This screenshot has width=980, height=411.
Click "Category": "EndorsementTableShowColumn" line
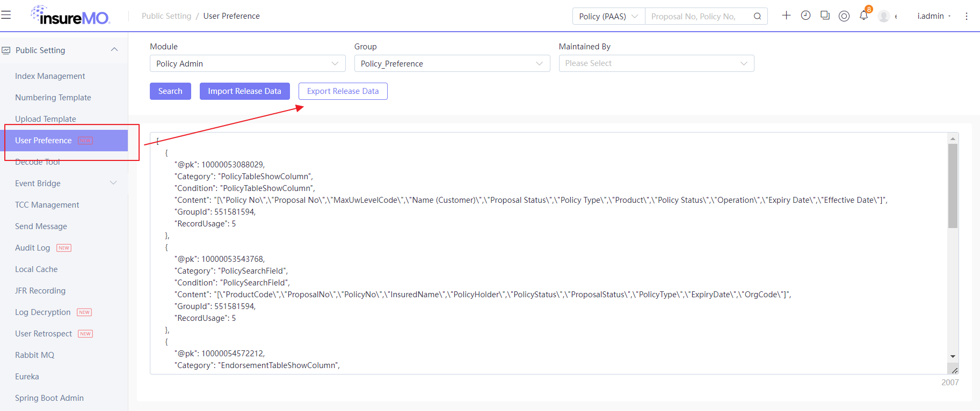257,365
